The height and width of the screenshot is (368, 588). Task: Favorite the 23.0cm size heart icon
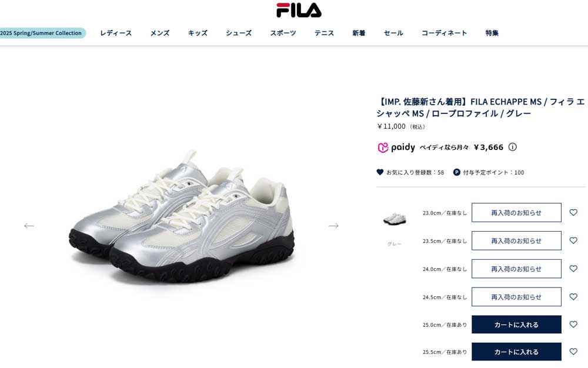(573, 212)
